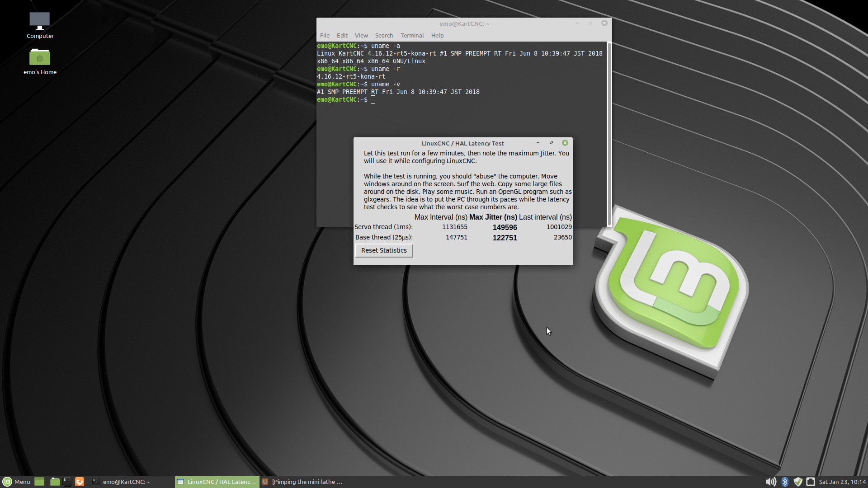
Task: Open the terminal View menu
Action: pyautogui.click(x=361, y=35)
